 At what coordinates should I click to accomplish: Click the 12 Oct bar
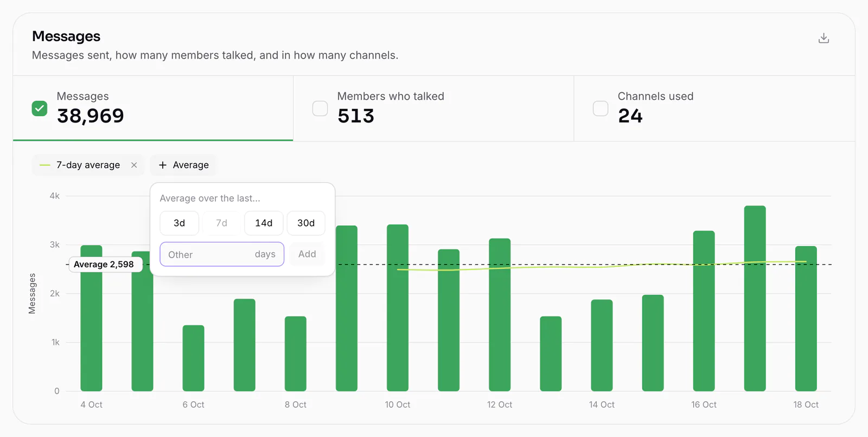pyautogui.click(x=500, y=315)
